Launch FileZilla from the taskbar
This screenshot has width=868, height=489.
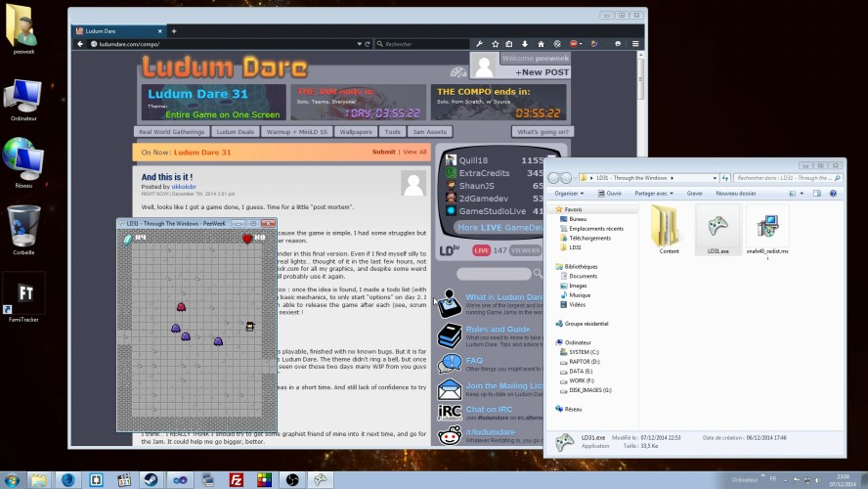pos(237,479)
